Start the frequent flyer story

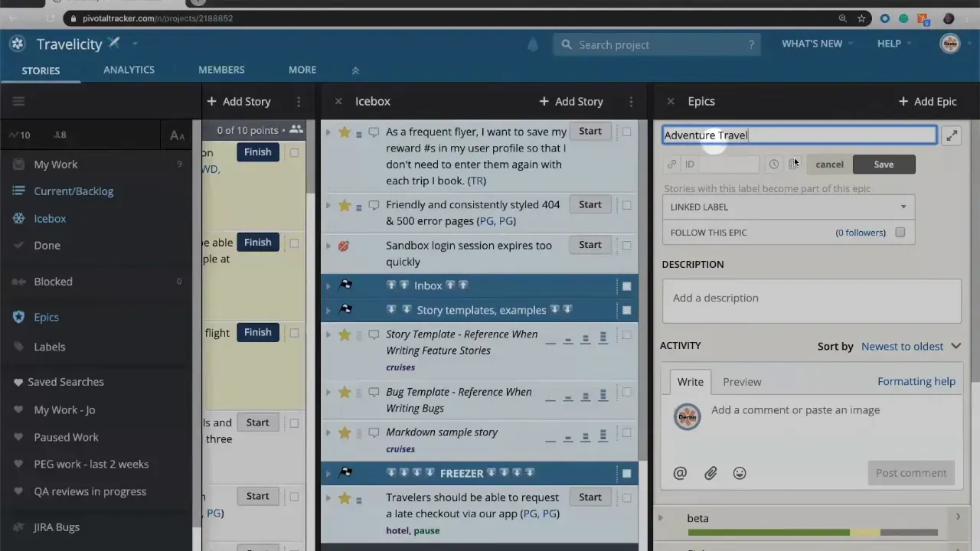590,131
